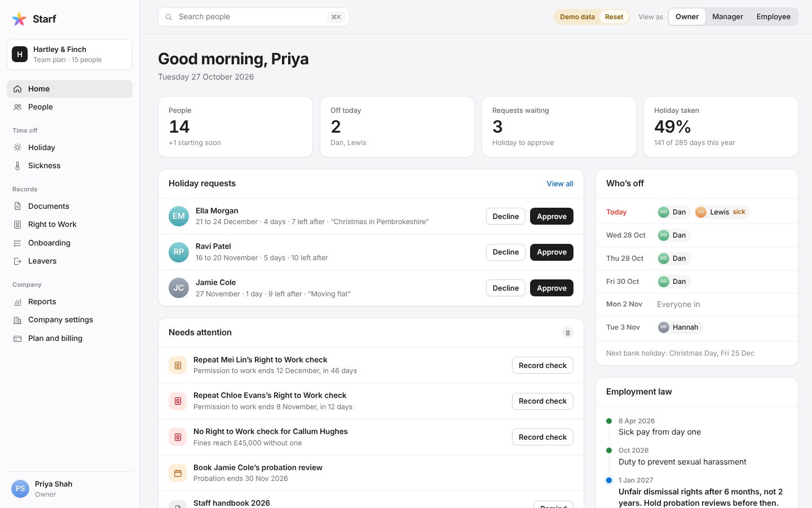Click the Right to Work badge icon

pos(17,225)
